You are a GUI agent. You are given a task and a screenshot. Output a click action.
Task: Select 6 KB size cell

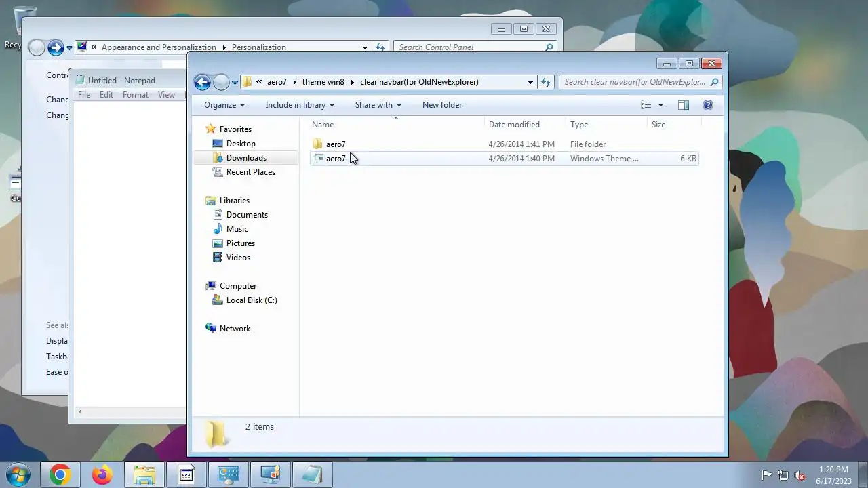(688, 159)
